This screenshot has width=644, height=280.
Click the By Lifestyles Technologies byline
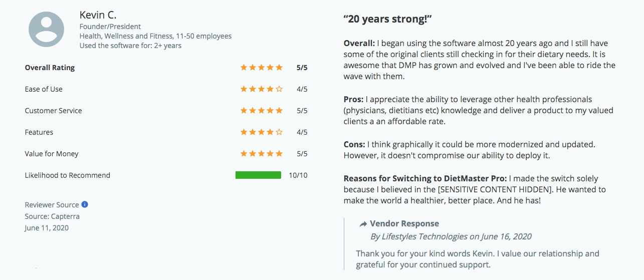(x=451, y=236)
